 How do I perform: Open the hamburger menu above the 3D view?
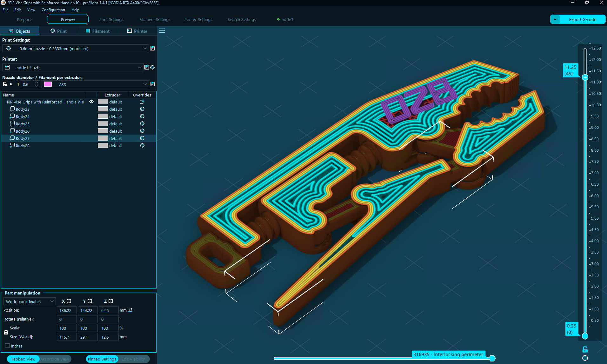[162, 31]
